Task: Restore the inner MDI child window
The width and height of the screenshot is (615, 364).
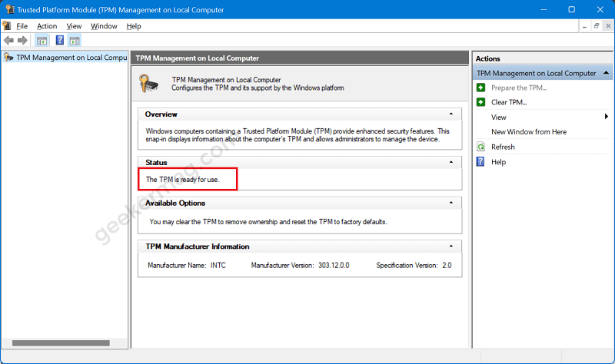Action: point(597,26)
